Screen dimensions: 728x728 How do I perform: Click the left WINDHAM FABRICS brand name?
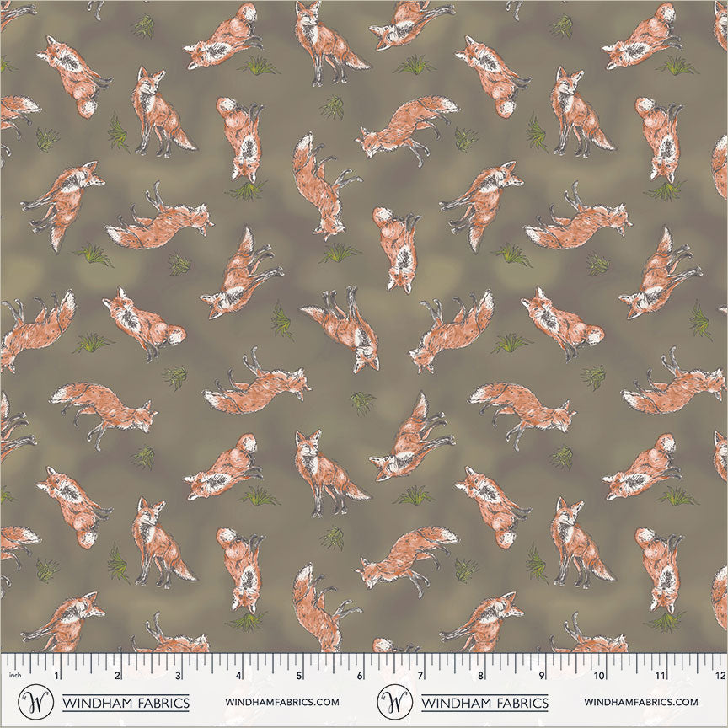[x=126, y=702]
